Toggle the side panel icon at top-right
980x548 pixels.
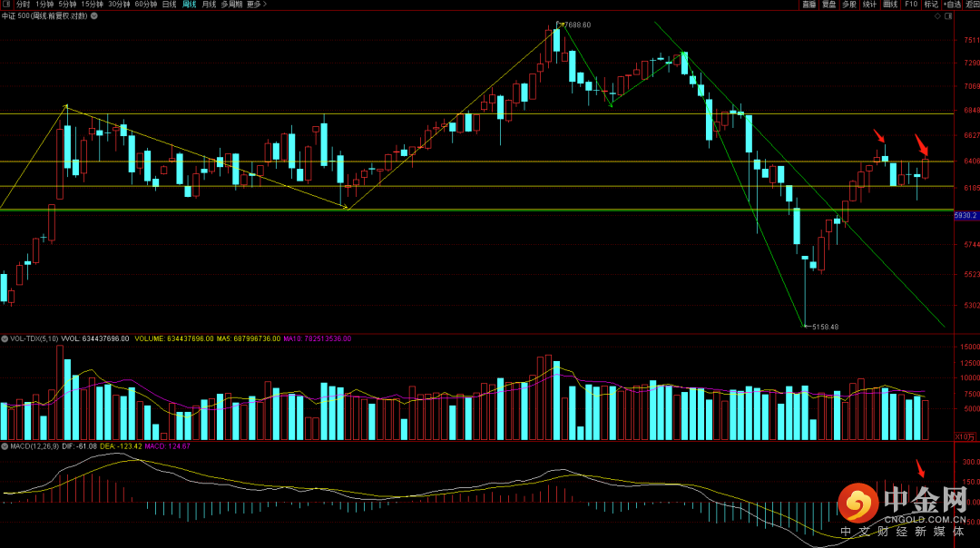[948, 16]
